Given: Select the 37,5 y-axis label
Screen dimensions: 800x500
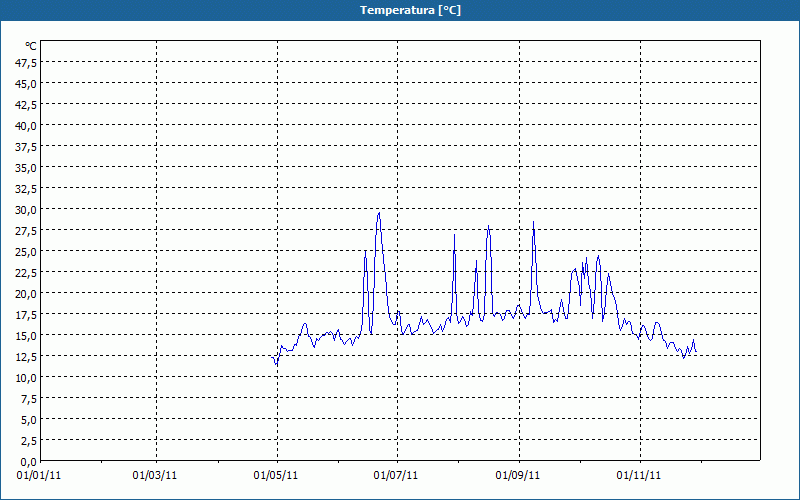Looking at the screenshot, I should 26,147.
